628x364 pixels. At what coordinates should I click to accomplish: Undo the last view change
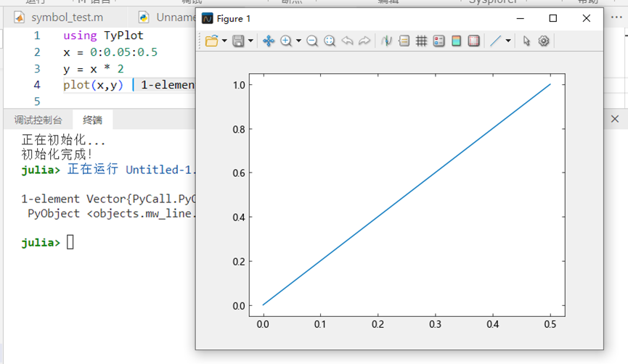pos(347,41)
